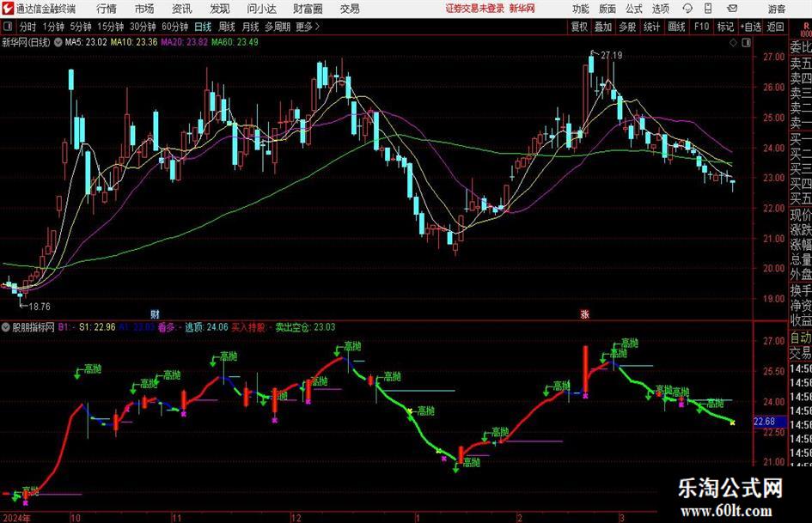
Task: Open the F10 company info button
Action: click(x=701, y=27)
